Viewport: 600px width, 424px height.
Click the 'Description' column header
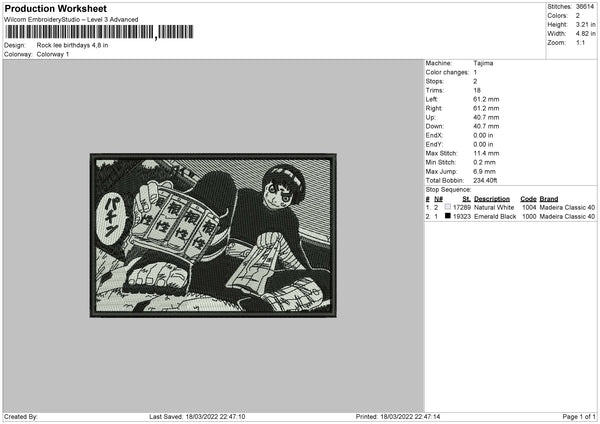[x=492, y=199]
